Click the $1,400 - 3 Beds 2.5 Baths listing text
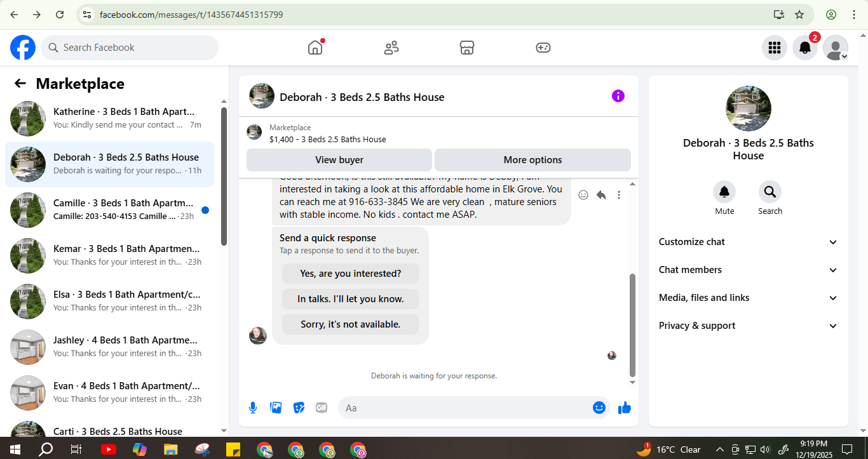Viewport: 868px width, 459px height. pyautogui.click(x=328, y=139)
